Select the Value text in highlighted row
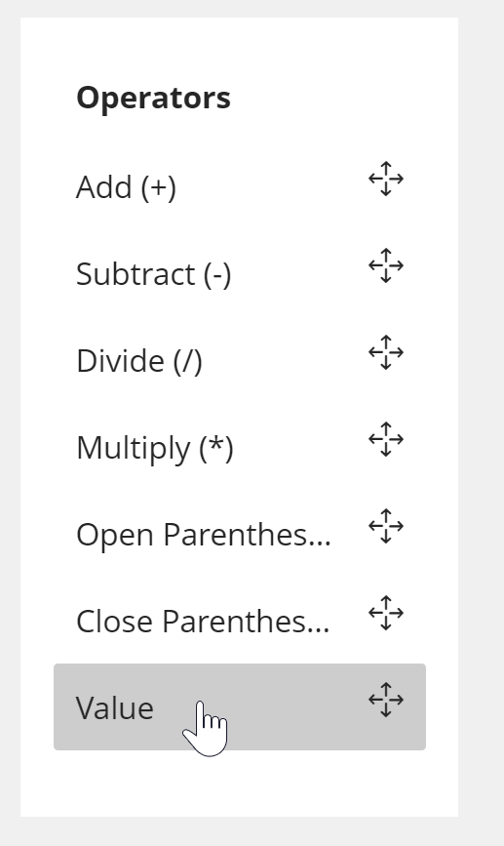Image resolution: width=504 pixels, height=846 pixels. pos(115,707)
